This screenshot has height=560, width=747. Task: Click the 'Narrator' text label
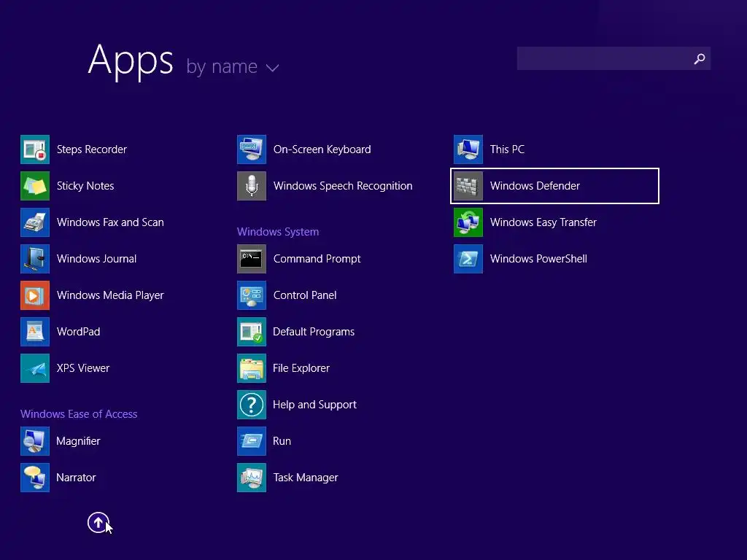tap(76, 478)
